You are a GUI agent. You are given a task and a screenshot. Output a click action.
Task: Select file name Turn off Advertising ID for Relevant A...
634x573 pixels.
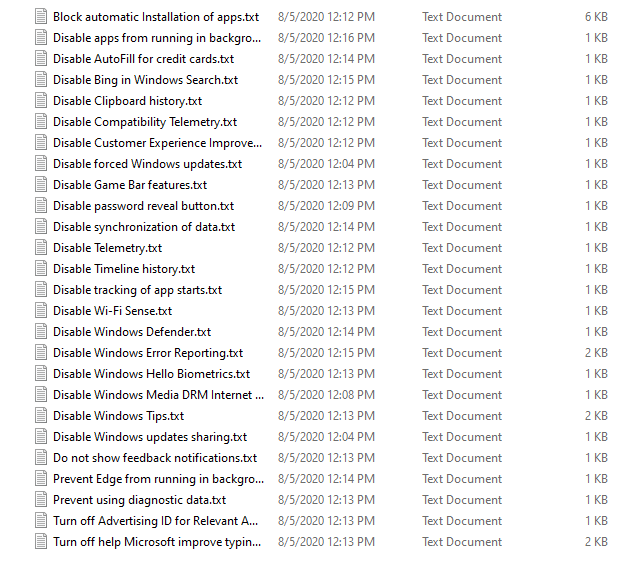point(155,522)
